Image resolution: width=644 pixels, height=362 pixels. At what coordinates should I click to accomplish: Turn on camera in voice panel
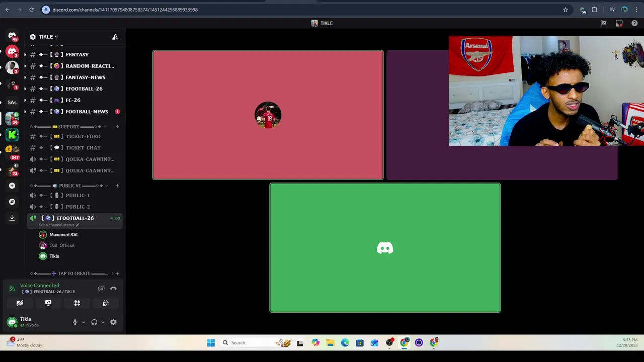20,303
